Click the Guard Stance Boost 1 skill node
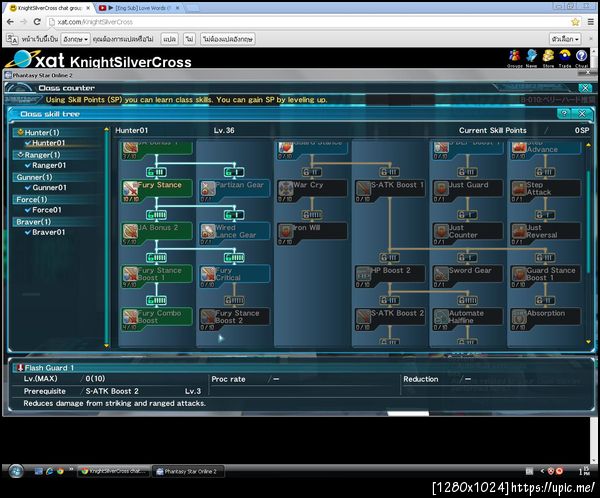This screenshot has width=600, height=498. (546, 274)
